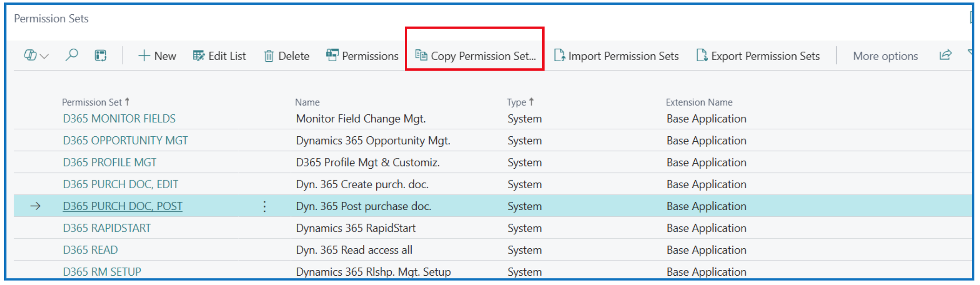This screenshot has height=285, width=980.
Task: Open Permissions for selected set
Action: tap(362, 56)
